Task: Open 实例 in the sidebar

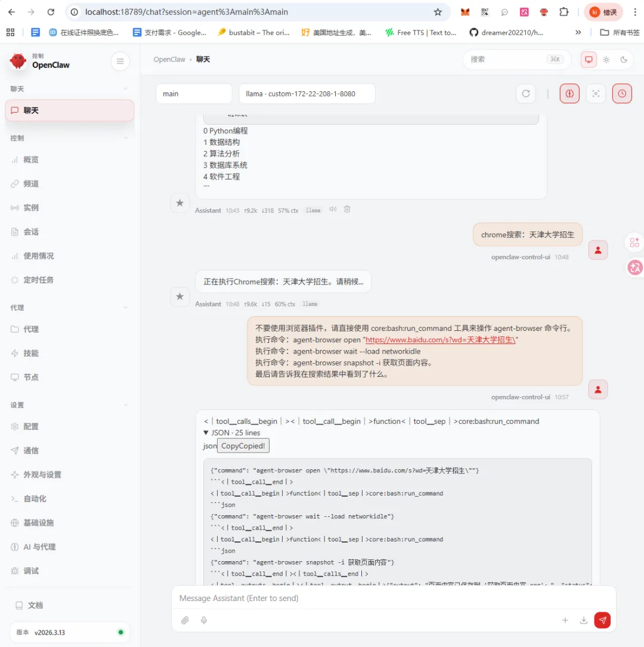Action: (x=70, y=208)
